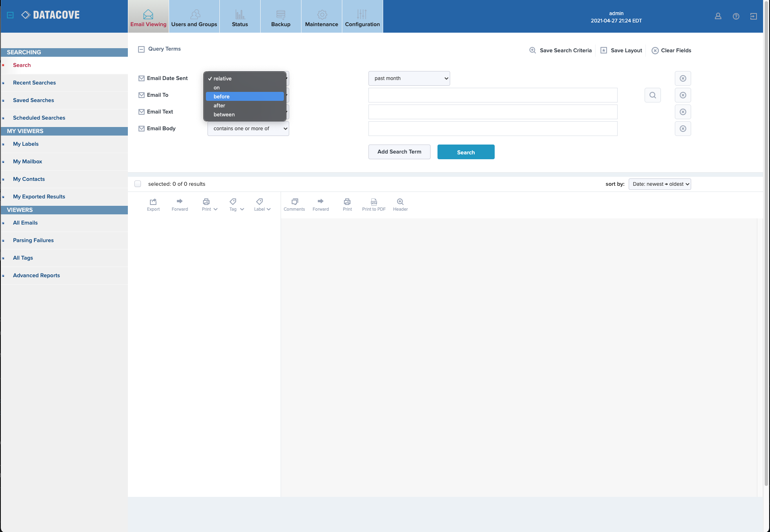Choose 'between' from the date dropdown list

[224, 115]
